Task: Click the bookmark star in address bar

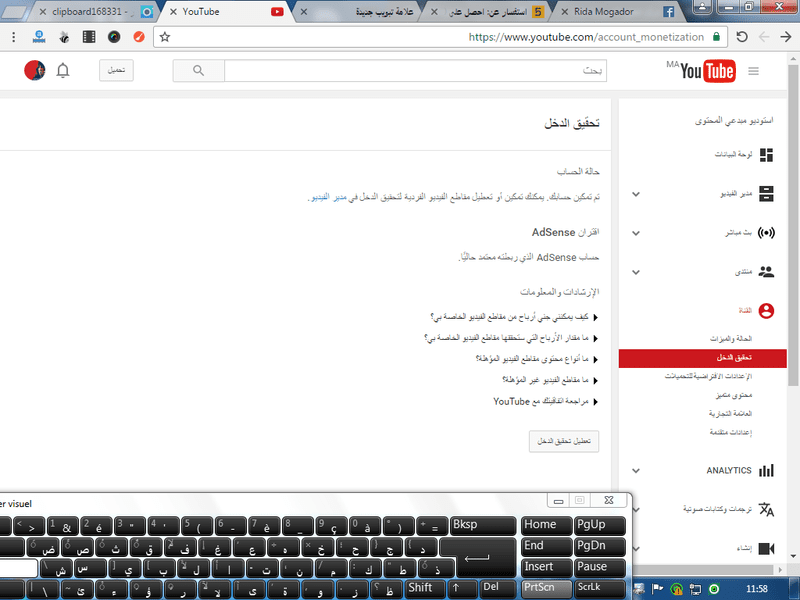Action: pos(166,36)
